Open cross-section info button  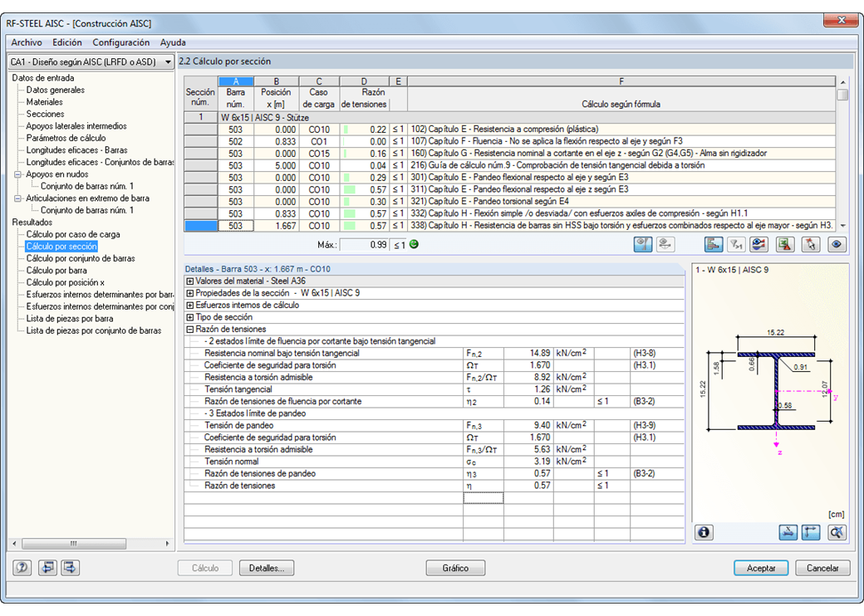click(x=704, y=532)
